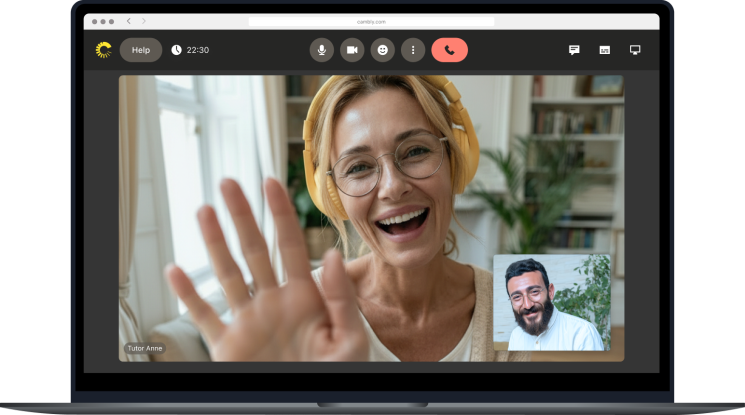The height and width of the screenshot is (415, 745).
Task: Click the 22:30 session timer
Action: [x=198, y=50]
